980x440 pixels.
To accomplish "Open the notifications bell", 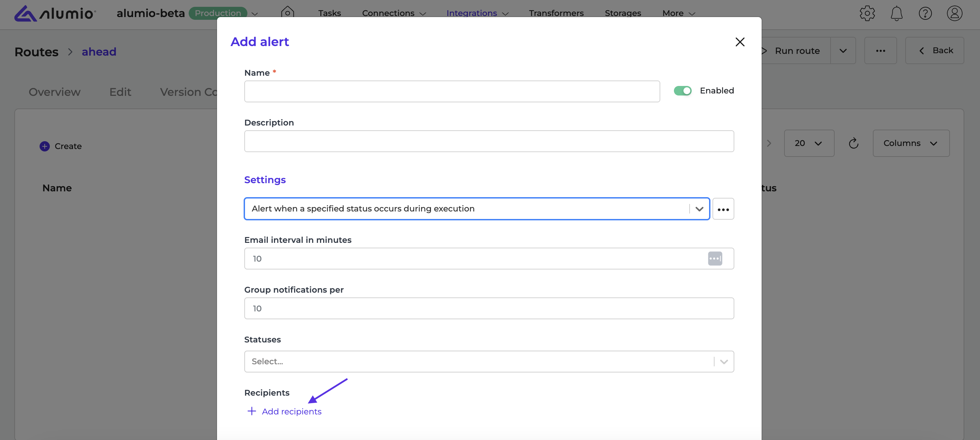I will tap(896, 13).
